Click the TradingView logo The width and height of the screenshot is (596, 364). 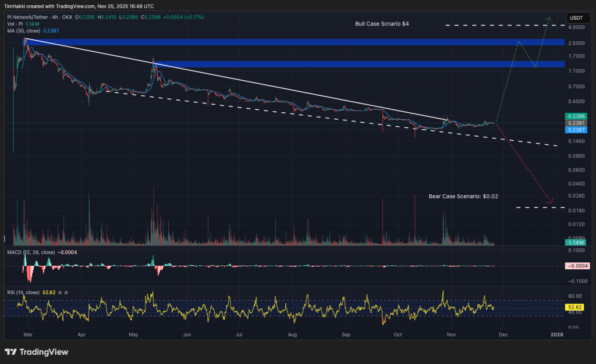[x=35, y=352]
